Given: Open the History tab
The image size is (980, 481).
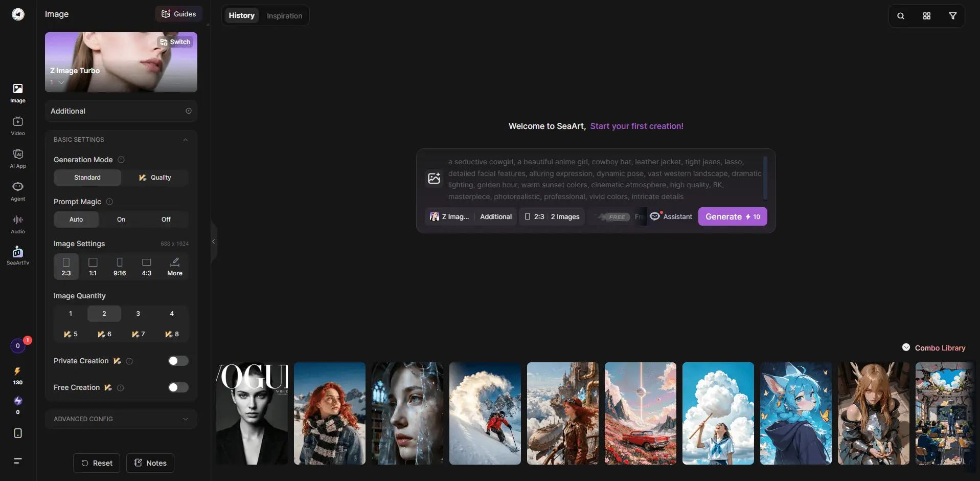Looking at the screenshot, I should click(241, 15).
